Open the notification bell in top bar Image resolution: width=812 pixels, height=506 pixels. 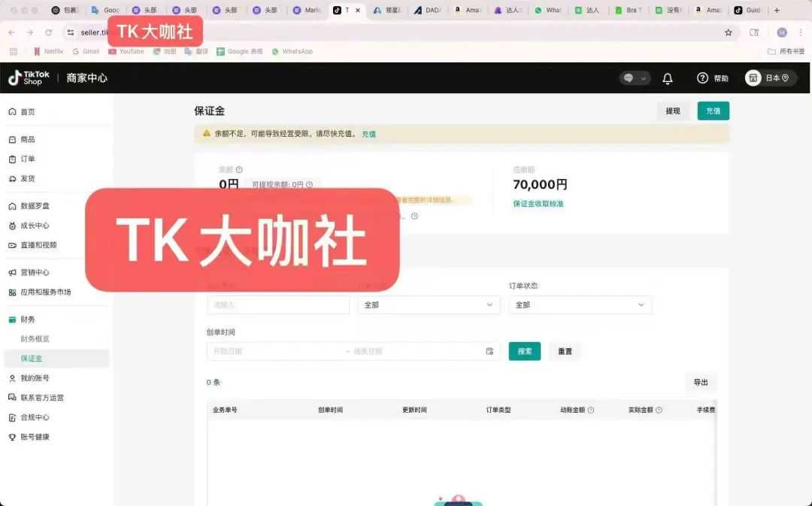click(x=668, y=78)
